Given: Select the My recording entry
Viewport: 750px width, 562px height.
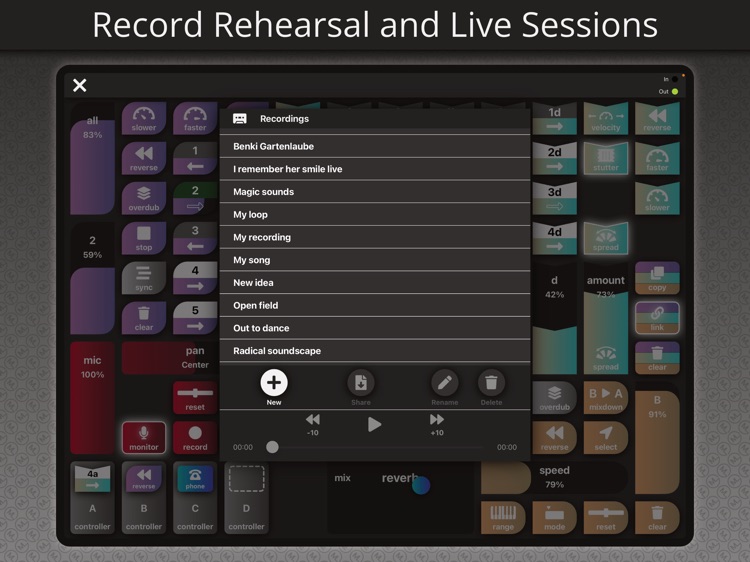Looking at the screenshot, I should [x=375, y=237].
